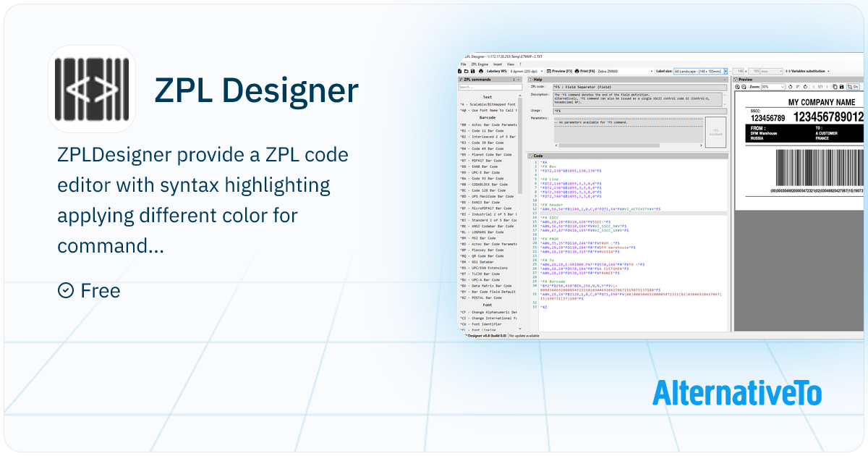Open the Insert menu
Image resolution: width=868 pixels, height=456 pixels.
[x=498, y=64]
